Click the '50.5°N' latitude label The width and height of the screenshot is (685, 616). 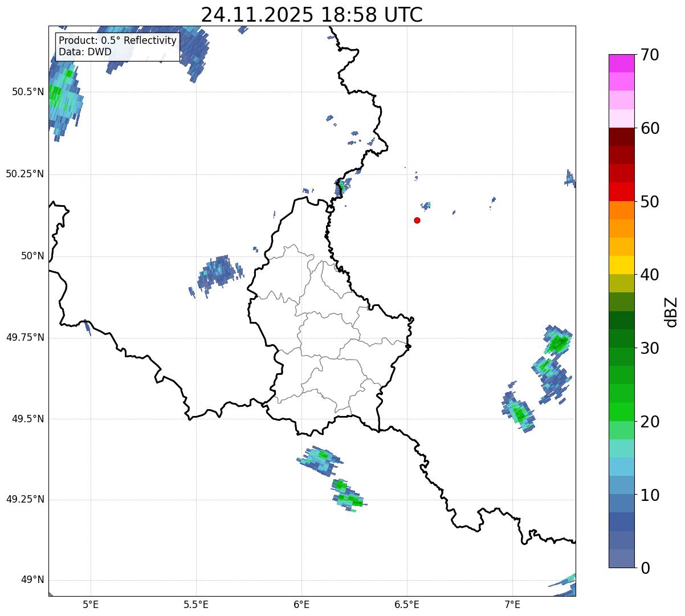coord(28,92)
